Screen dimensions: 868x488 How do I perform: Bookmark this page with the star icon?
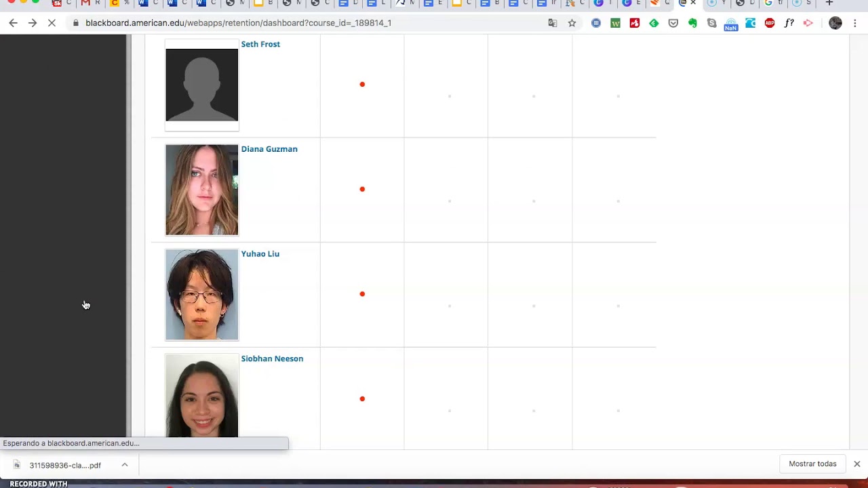(572, 23)
